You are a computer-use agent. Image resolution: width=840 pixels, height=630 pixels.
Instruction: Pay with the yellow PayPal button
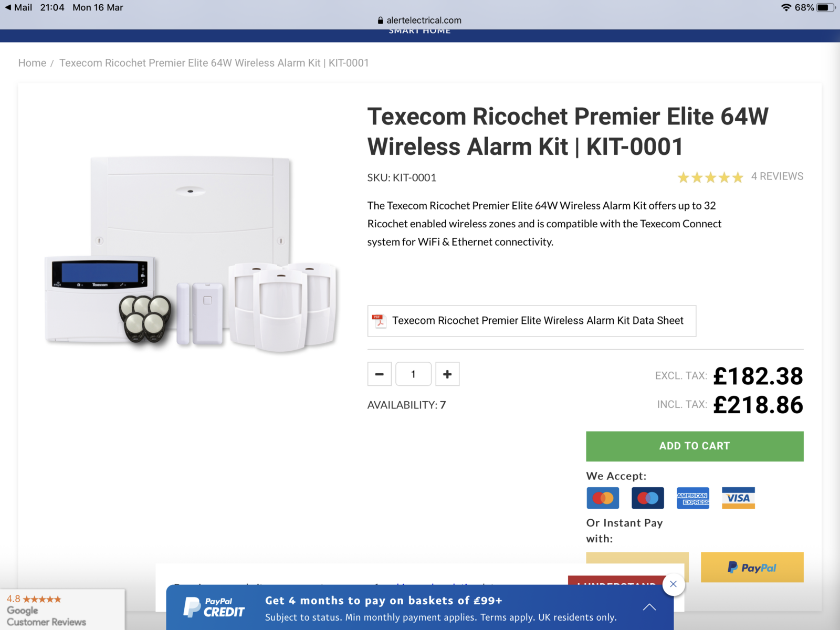click(x=752, y=567)
